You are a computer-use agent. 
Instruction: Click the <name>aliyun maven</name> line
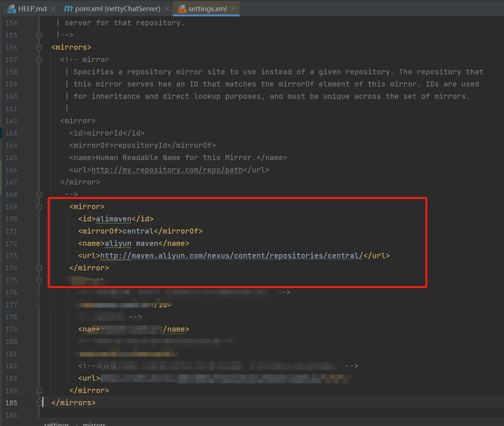(x=134, y=243)
